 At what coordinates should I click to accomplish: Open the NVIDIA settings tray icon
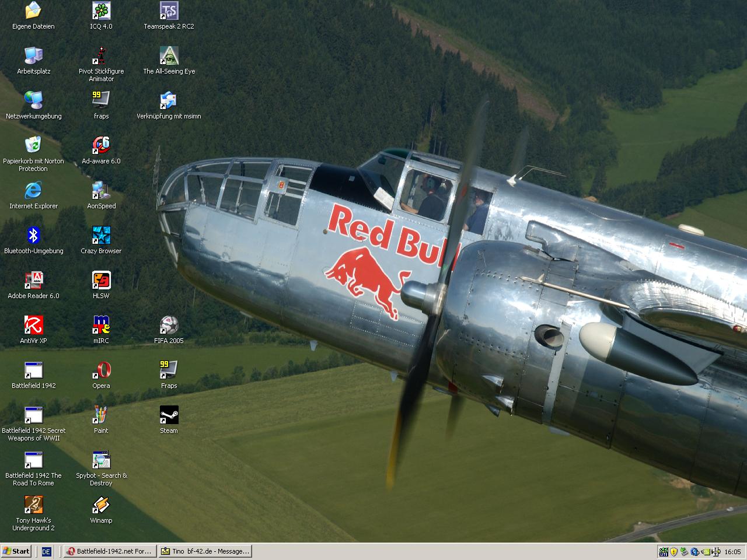[706, 552]
